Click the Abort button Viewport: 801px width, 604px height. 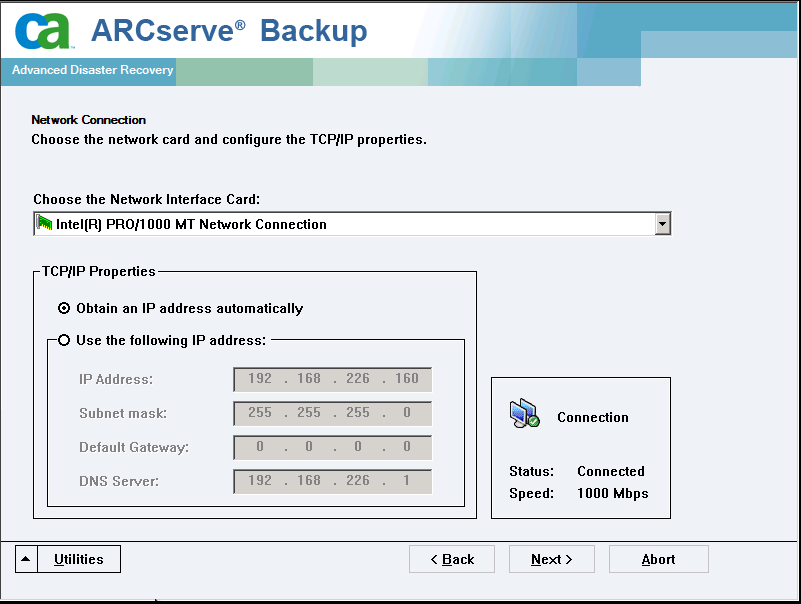coord(658,559)
